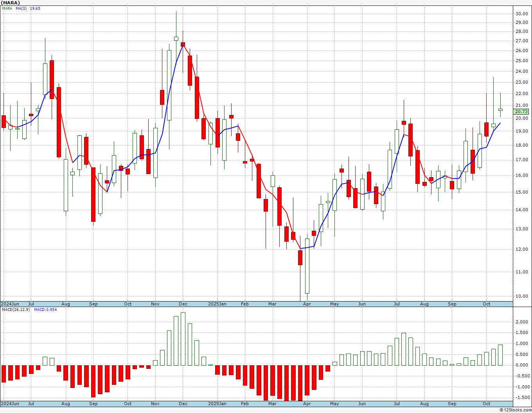Click the 10.00 price axis label
The image size is (532, 413).
tap(522, 296)
